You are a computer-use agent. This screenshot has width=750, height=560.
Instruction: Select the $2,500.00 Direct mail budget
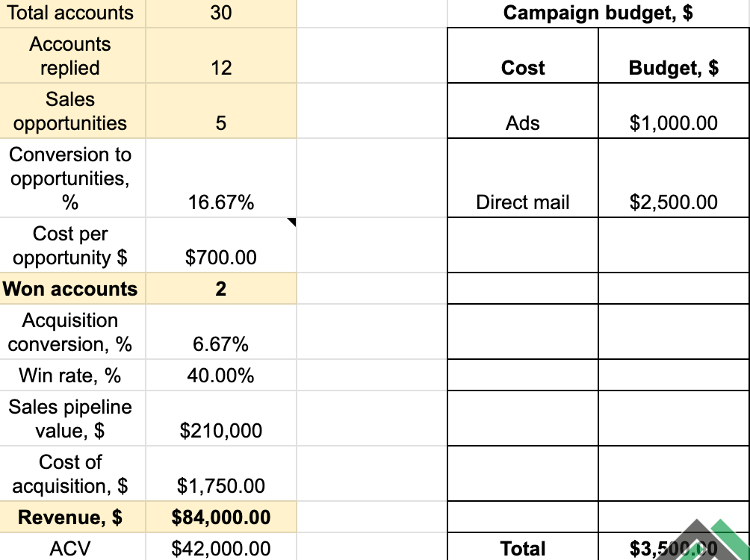point(674,178)
